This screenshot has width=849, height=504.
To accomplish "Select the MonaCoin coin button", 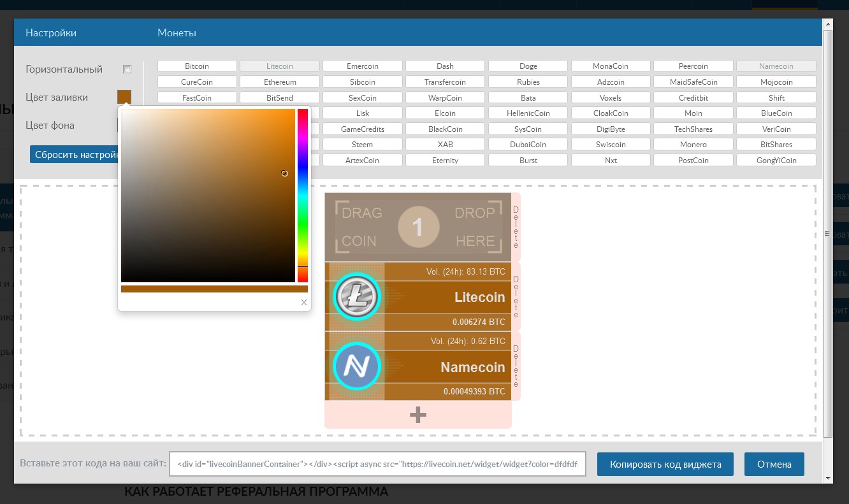I will point(611,66).
